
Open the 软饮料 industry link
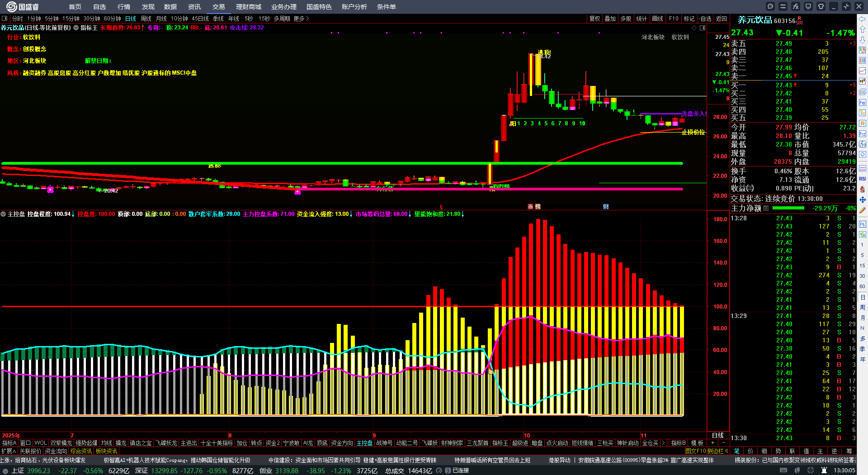pyautogui.click(x=680, y=37)
